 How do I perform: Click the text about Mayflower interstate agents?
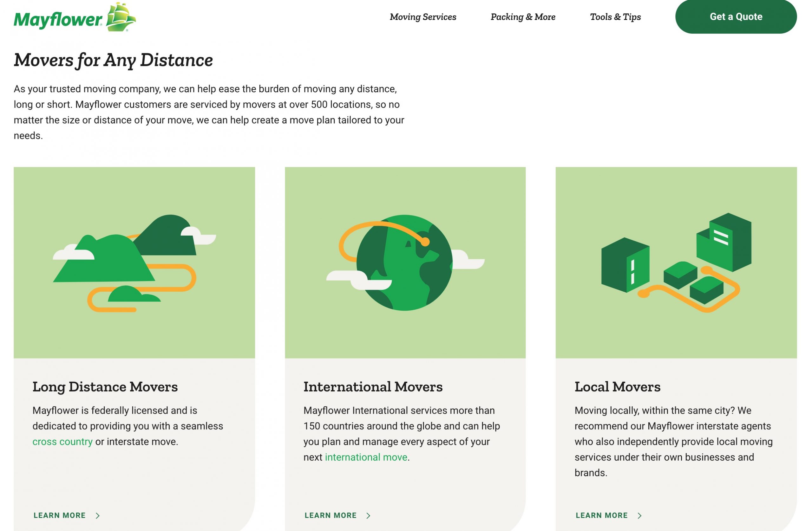point(673,442)
